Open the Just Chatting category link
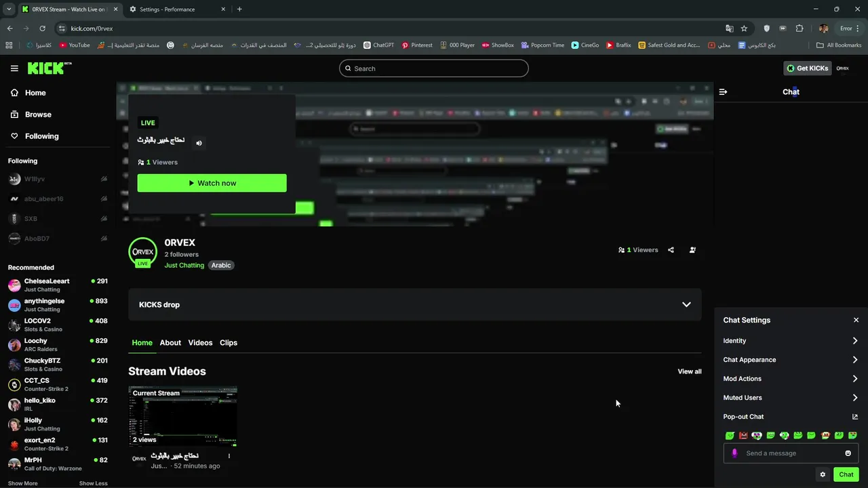 tap(184, 265)
